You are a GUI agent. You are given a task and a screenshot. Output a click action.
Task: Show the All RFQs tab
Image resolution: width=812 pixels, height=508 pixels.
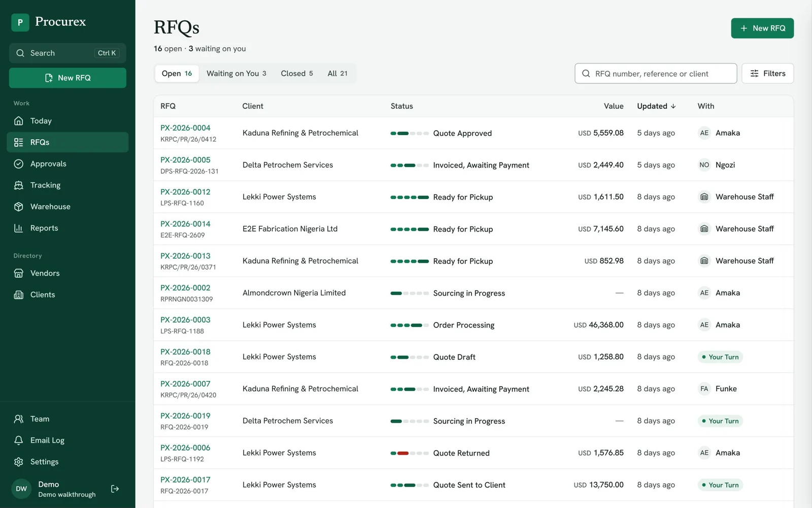tap(337, 74)
